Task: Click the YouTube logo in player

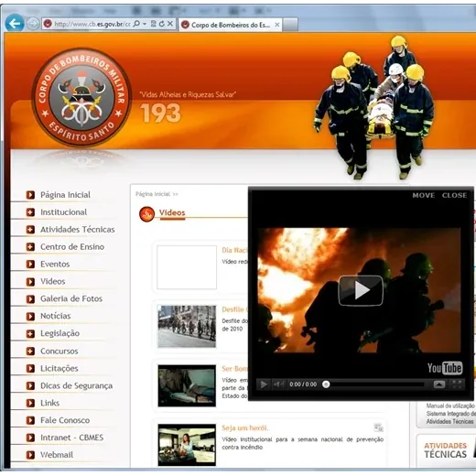Action: pos(445,368)
